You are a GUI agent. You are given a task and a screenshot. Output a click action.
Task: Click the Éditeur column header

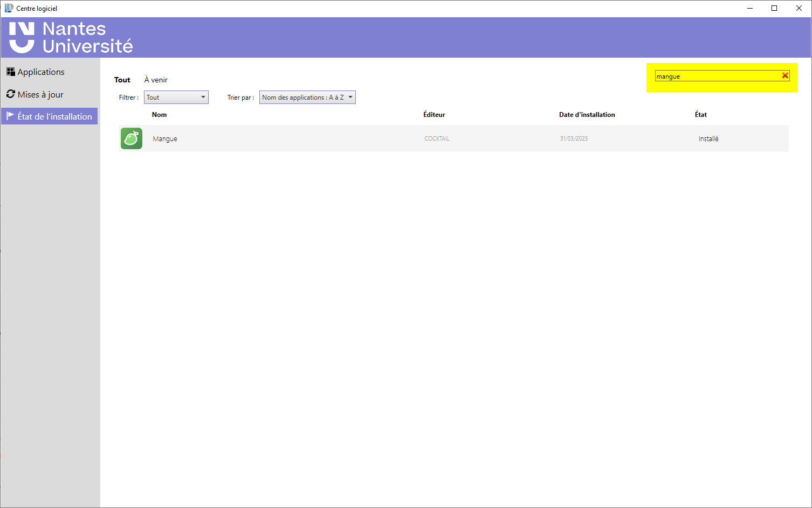coord(435,114)
